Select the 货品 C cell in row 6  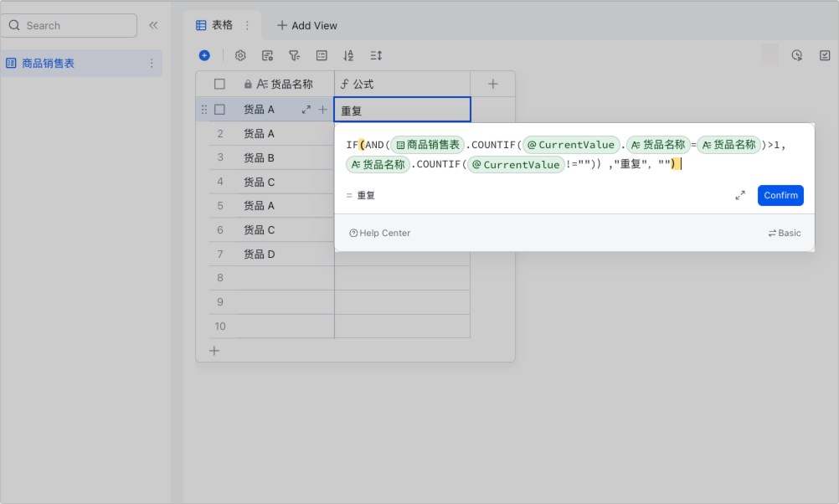point(286,230)
